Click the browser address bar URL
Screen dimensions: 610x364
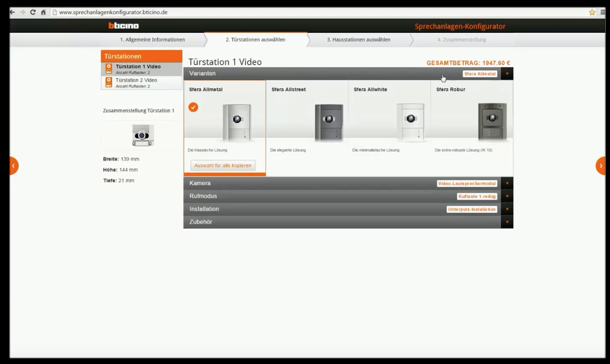coord(113,12)
